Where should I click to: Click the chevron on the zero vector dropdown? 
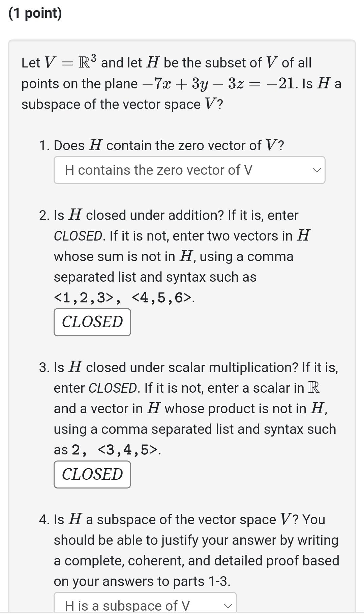pyautogui.click(x=316, y=170)
